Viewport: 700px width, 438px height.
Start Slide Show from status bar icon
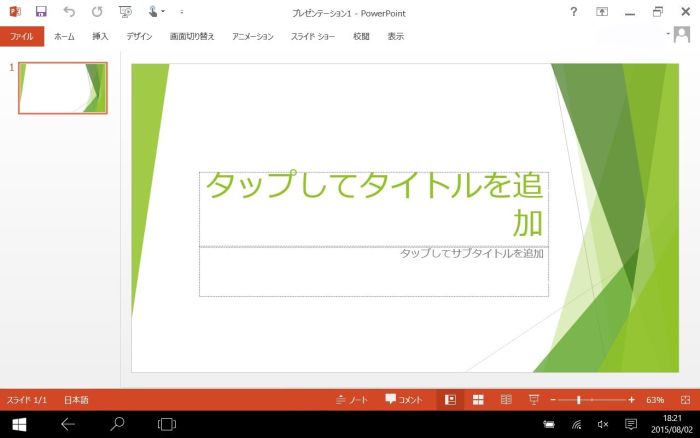[533, 399]
